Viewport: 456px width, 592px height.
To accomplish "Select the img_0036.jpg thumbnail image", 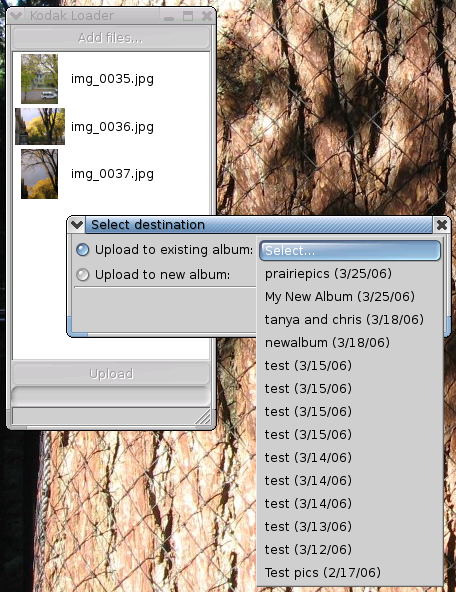I will (x=40, y=126).
